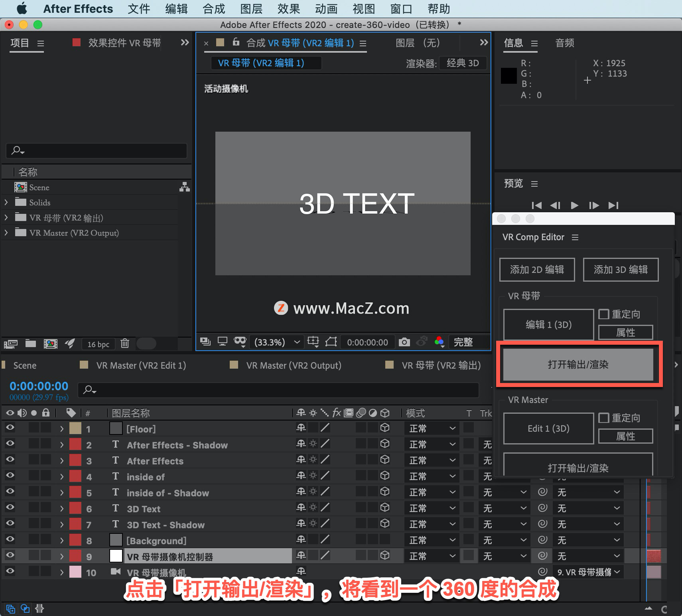Create new composition icon in Project panel
The image size is (682, 616).
click(x=50, y=344)
